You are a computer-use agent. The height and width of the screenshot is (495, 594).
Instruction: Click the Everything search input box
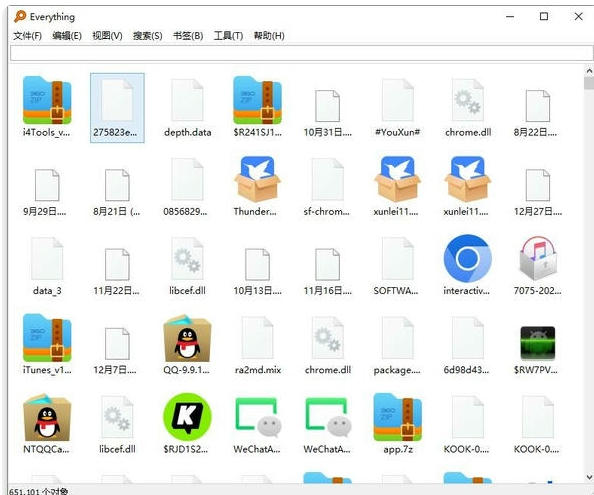click(301, 53)
